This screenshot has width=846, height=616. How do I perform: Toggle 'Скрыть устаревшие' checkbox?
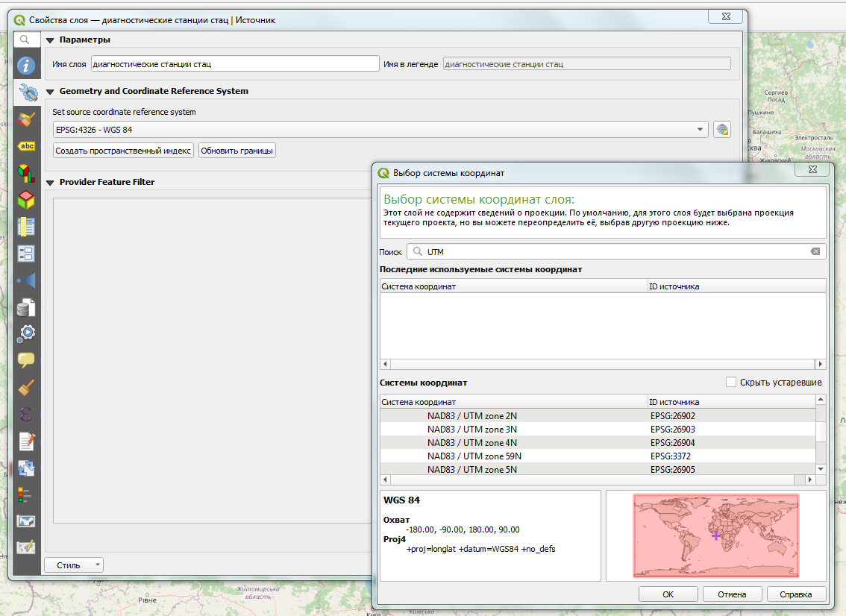click(731, 383)
